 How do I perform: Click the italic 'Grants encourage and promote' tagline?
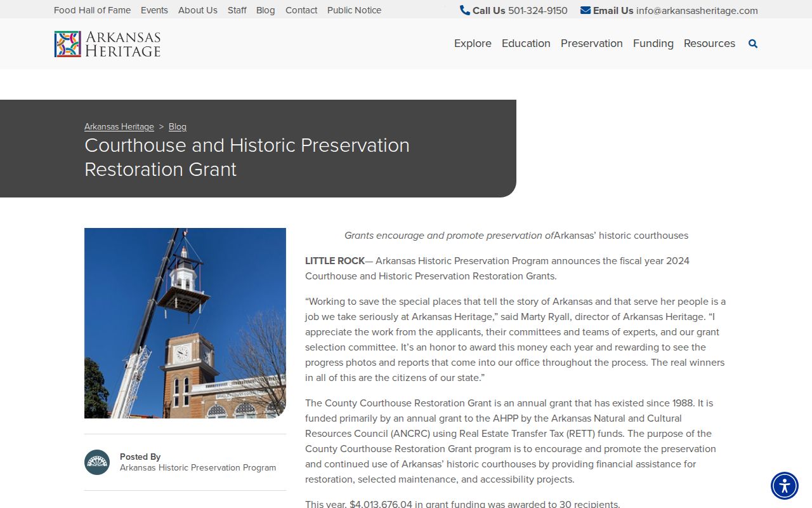coord(449,236)
